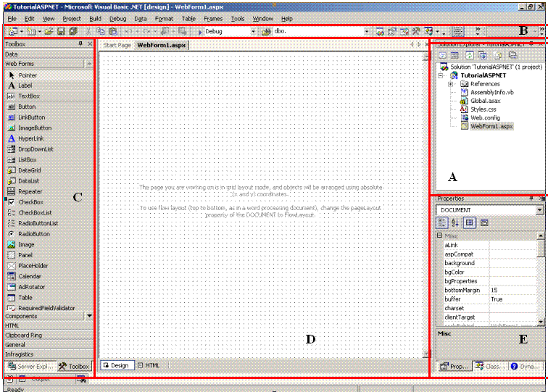
Task: Toggle the Alphabetic sort in Properties window
Action: click(455, 223)
